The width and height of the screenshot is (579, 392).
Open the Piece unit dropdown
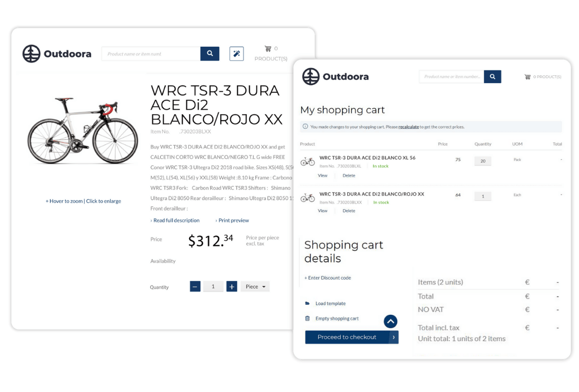(x=255, y=286)
